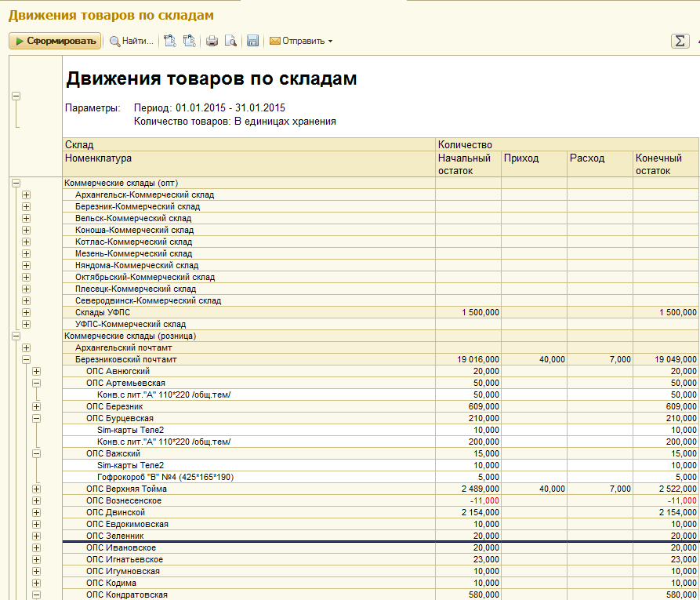Select the ОПС Кодима row label
Viewport: 700px width, 600px height.
[x=111, y=583]
